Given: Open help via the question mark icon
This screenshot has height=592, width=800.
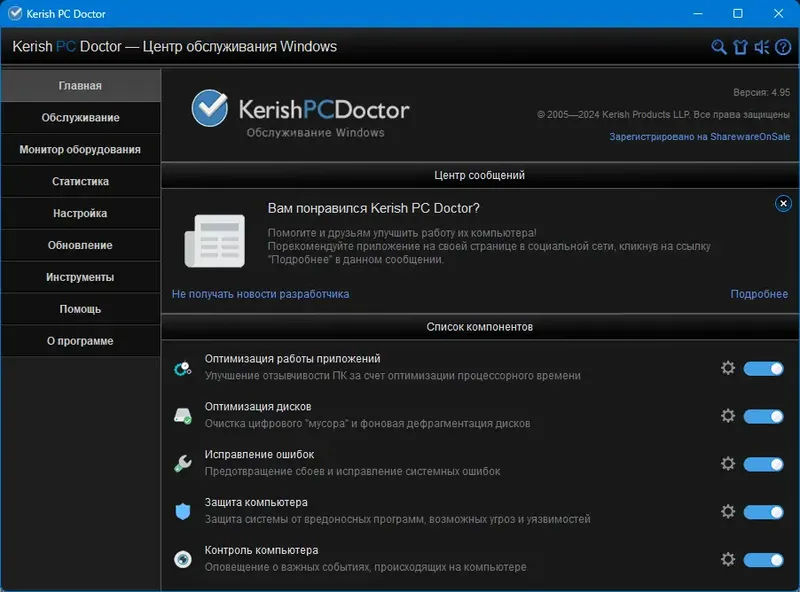Looking at the screenshot, I should [x=784, y=46].
